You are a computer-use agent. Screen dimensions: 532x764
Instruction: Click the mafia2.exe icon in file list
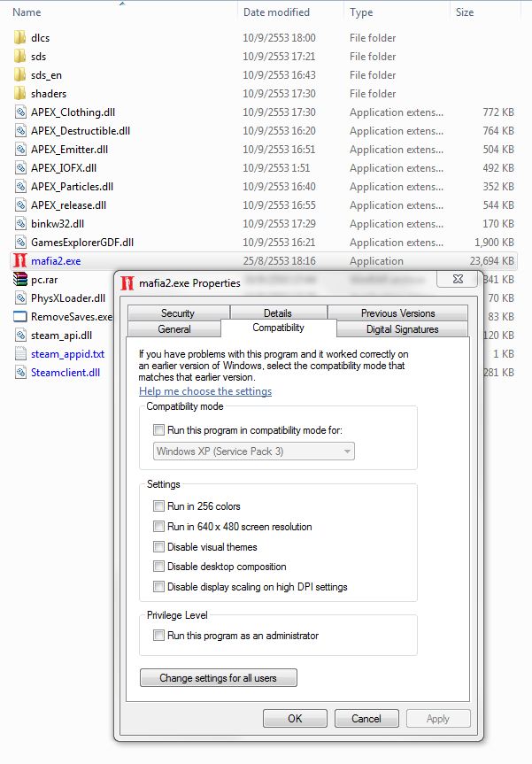(x=20, y=260)
